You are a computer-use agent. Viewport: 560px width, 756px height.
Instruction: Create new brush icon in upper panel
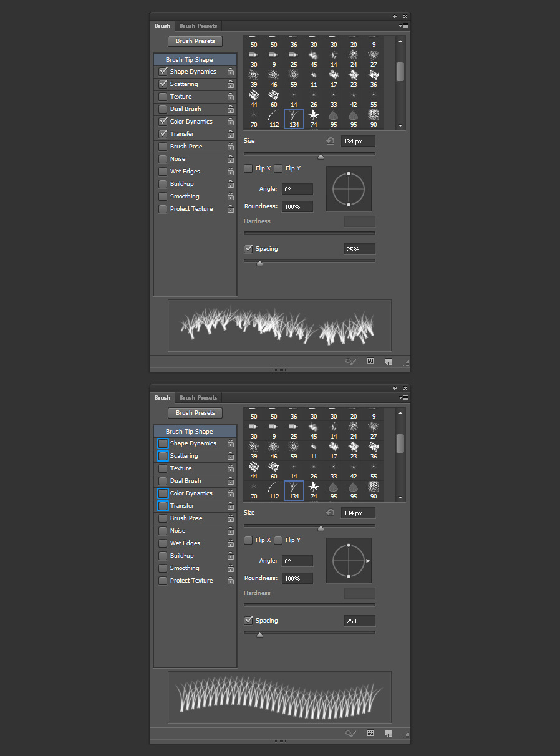(388, 361)
